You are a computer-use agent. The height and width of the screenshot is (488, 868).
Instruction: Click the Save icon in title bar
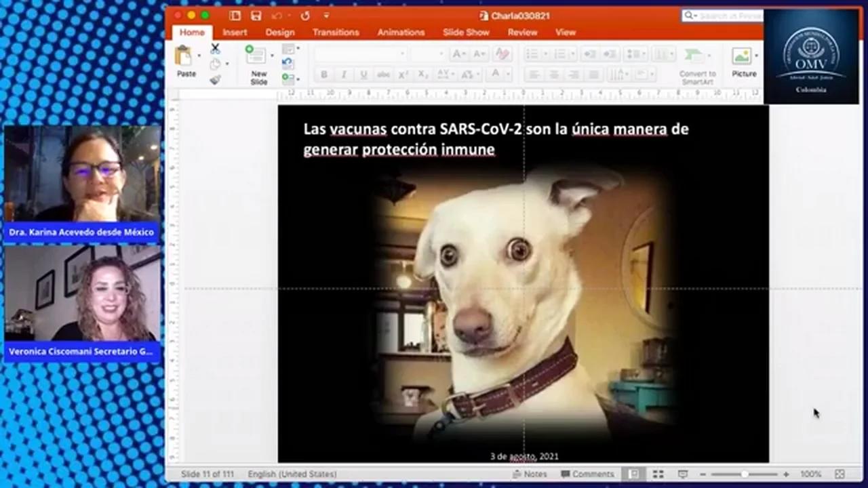[256, 15]
